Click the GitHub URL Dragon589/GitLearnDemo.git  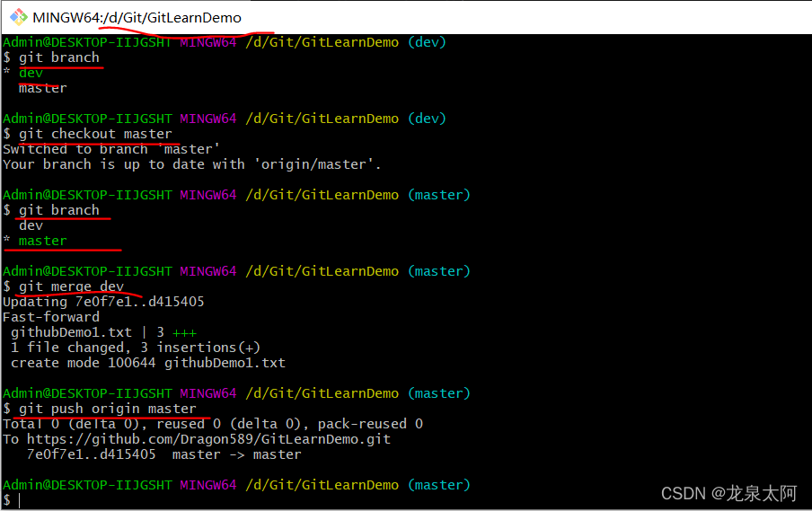coord(208,439)
